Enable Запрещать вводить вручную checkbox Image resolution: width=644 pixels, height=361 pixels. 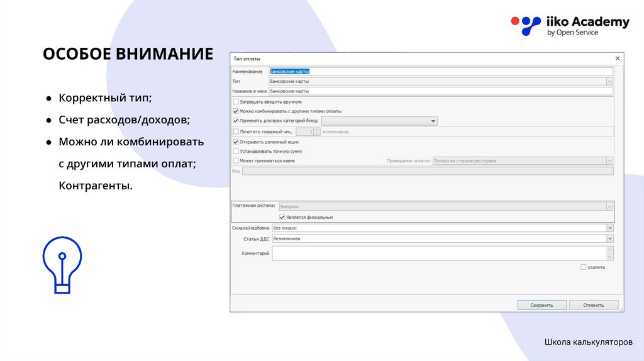[236, 101]
